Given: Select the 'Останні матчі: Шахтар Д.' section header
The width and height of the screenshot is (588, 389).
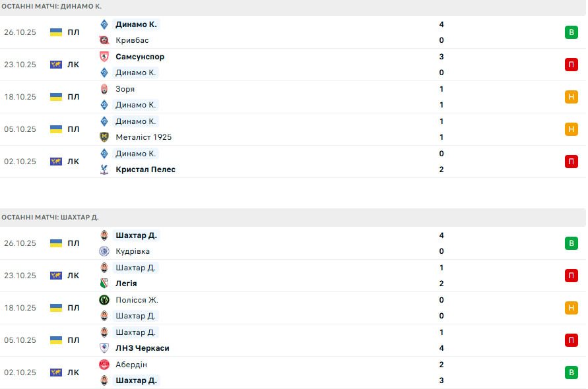Looking at the screenshot, I should [x=50, y=217].
